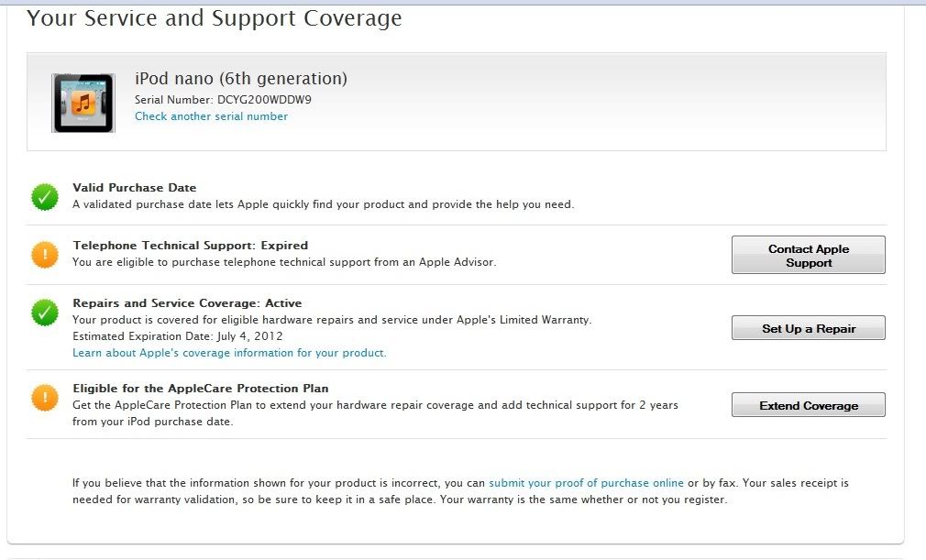Click the Contact Apple Support button
Viewport: 926px width, 560px height.
[809, 255]
